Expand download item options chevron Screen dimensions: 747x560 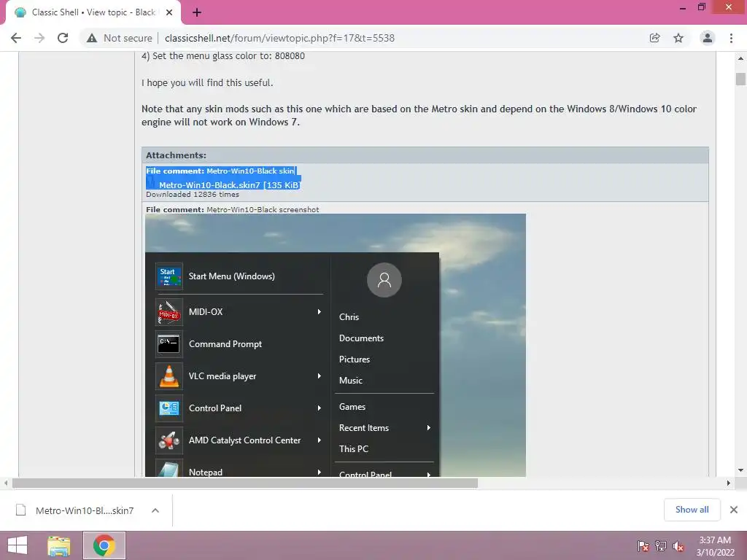coord(155,510)
